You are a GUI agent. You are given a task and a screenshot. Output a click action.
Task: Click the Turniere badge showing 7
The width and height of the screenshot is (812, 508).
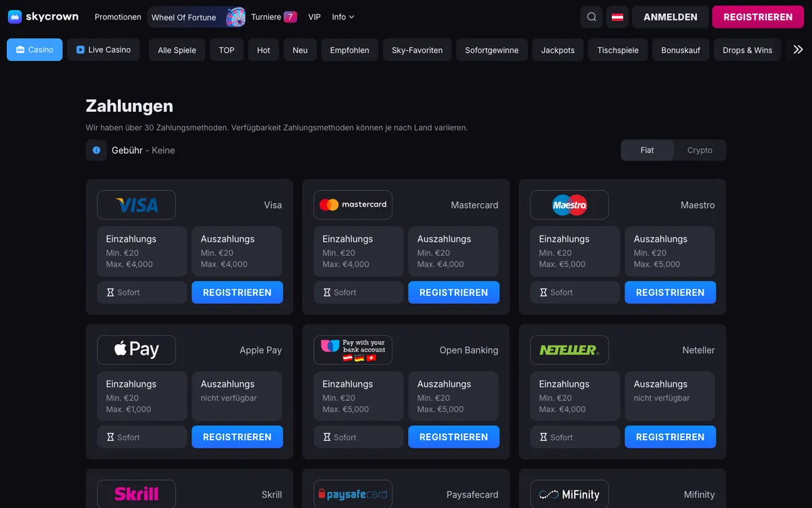click(290, 17)
